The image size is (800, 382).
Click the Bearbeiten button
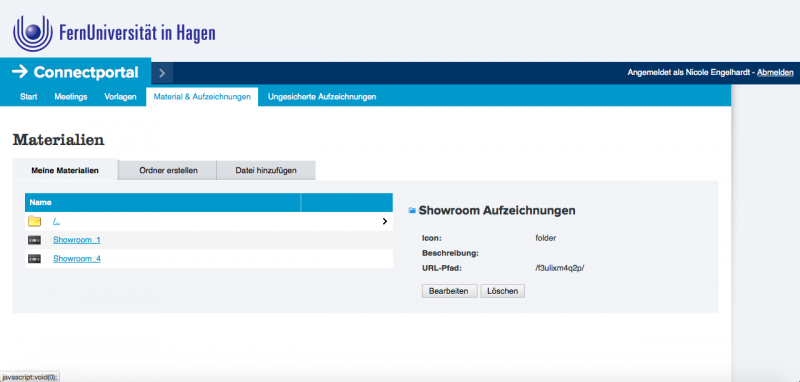tap(449, 291)
